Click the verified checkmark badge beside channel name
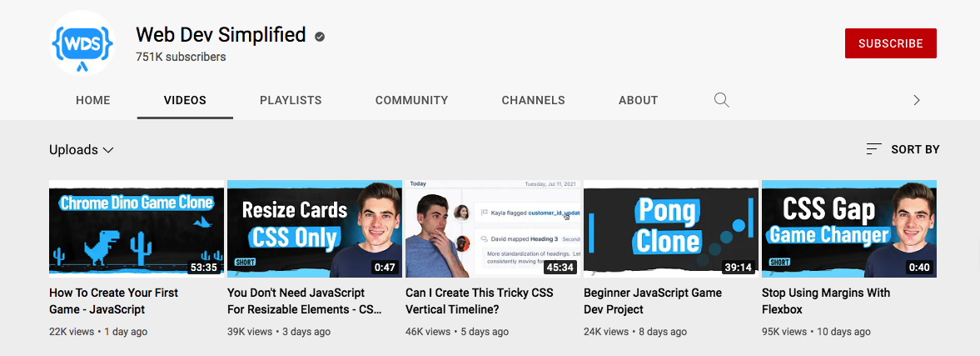The width and height of the screenshot is (980, 356). point(320,37)
